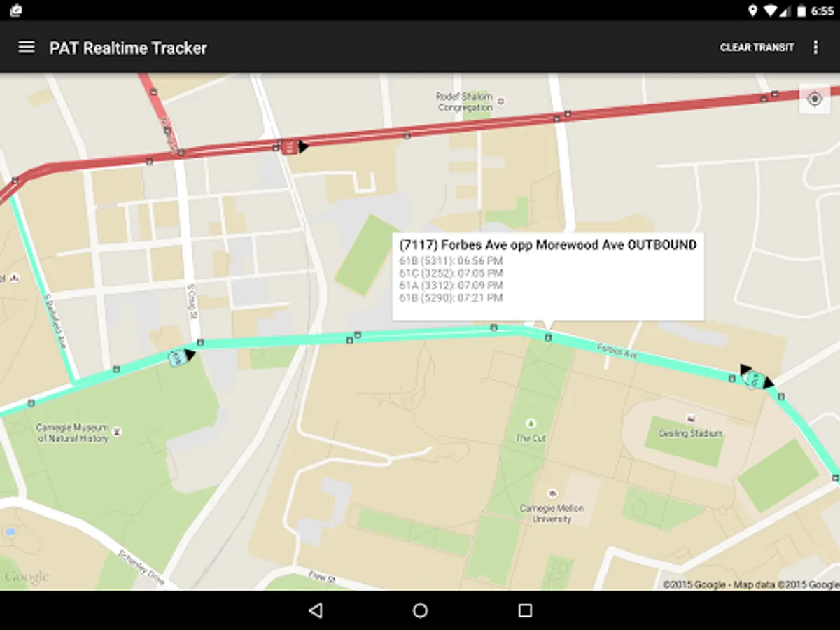Tap the Gesling Stadium place icon
Screen dimensions: 840x630
coord(692,419)
